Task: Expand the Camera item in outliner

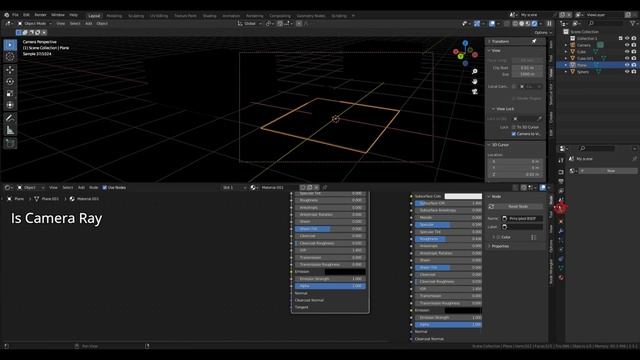Action: pos(566,45)
